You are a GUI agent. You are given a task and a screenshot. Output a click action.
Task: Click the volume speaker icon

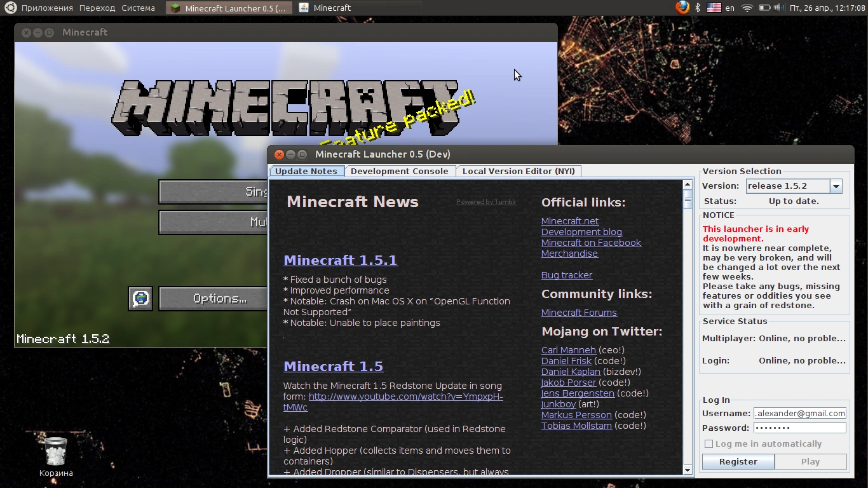click(780, 8)
